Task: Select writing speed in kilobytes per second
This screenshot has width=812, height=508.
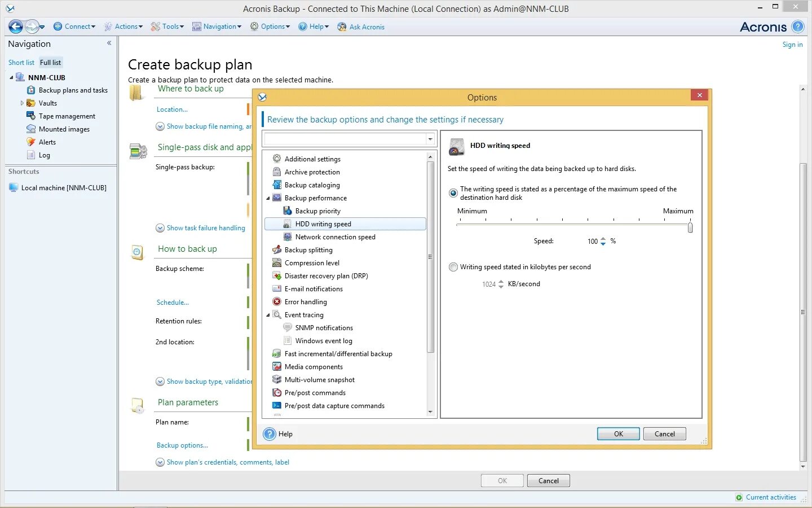Action: tap(453, 267)
